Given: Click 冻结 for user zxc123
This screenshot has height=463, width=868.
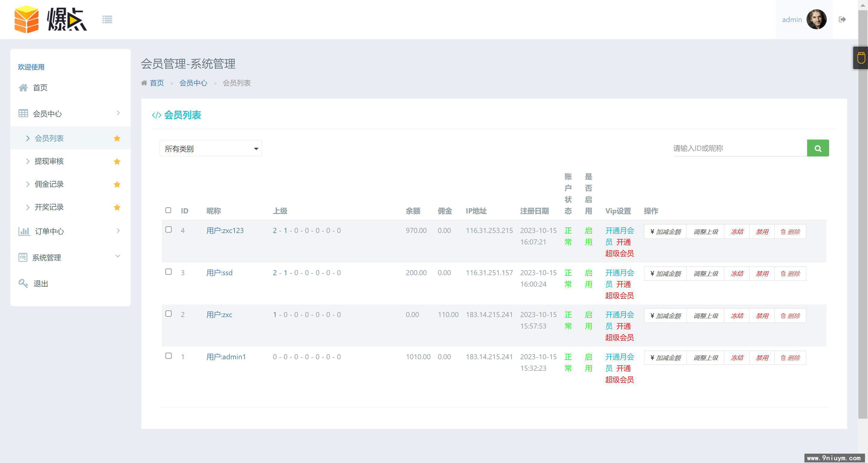Looking at the screenshot, I should pyautogui.click(x=737, y=232).
